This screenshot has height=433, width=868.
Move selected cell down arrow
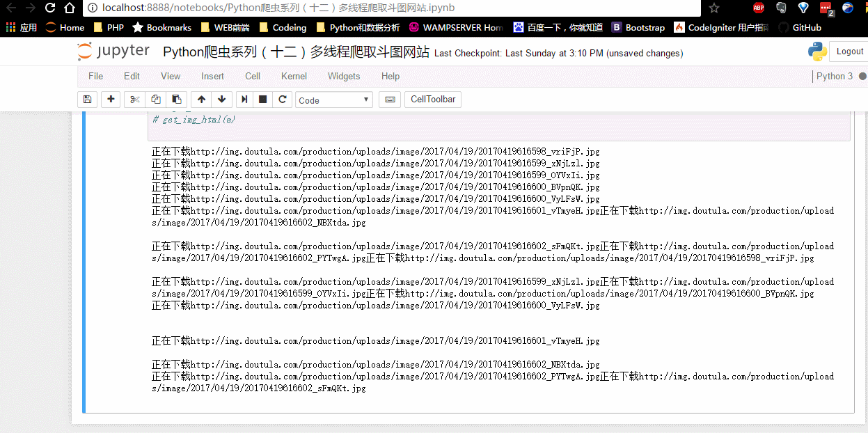221,100
